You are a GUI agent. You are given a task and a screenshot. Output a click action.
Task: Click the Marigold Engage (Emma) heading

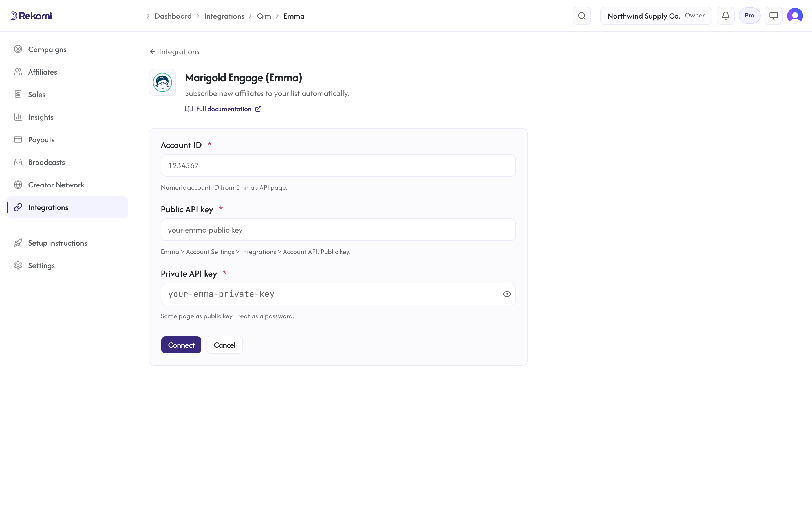coord(244,78)
